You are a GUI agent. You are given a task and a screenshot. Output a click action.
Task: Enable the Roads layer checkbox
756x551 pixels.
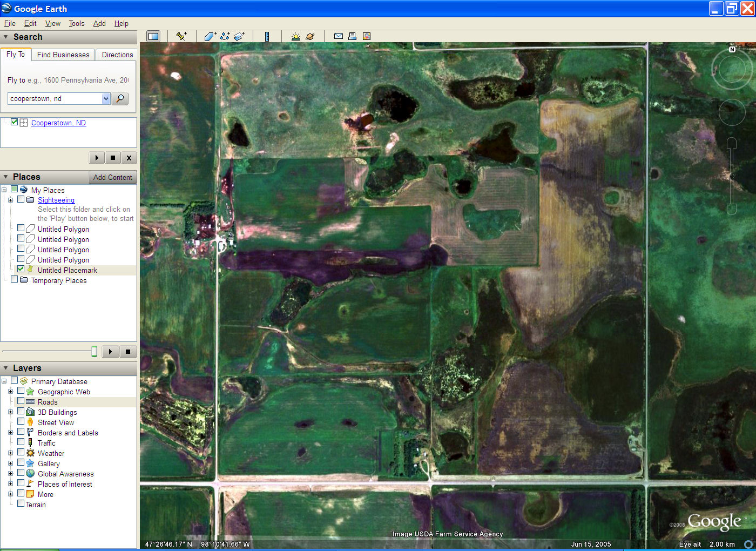(21, 401)
